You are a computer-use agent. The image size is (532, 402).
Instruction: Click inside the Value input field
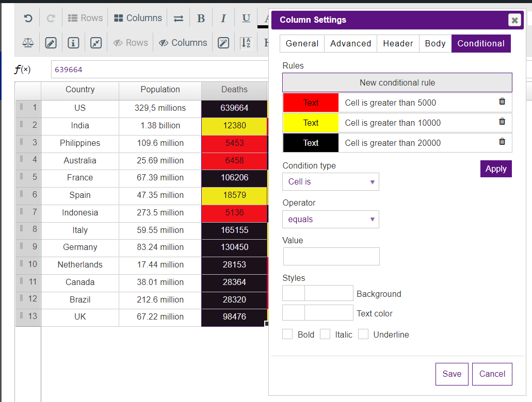331,256
